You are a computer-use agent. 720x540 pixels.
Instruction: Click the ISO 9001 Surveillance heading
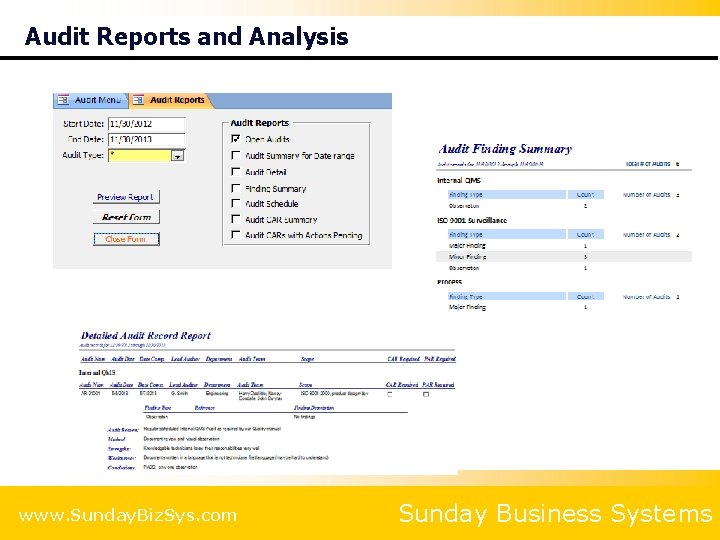click(x=472, y=220)
